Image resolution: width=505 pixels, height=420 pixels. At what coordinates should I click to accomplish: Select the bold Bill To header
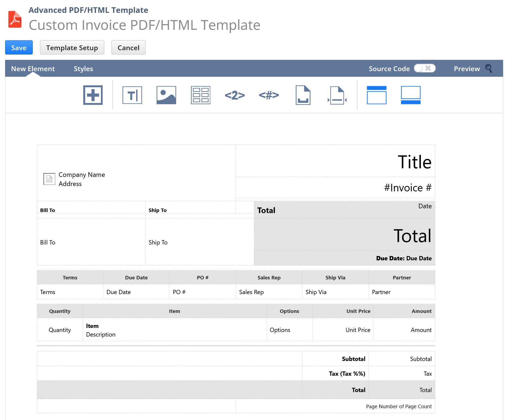[x=48, y=210]
